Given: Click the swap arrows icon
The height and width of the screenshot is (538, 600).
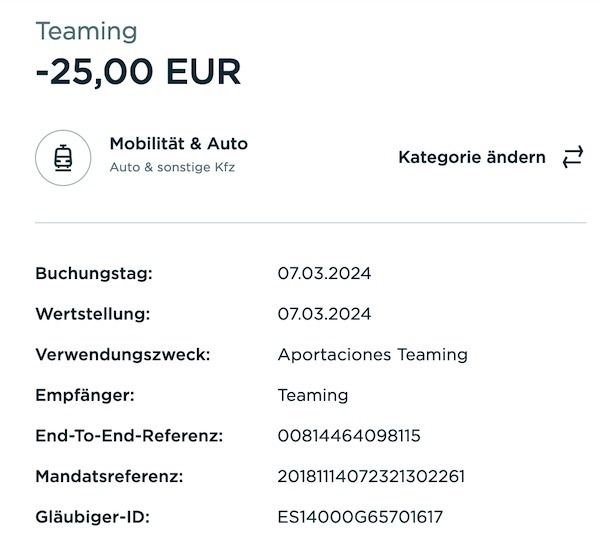Looking at the screenshot, I should tap(573, 157).
